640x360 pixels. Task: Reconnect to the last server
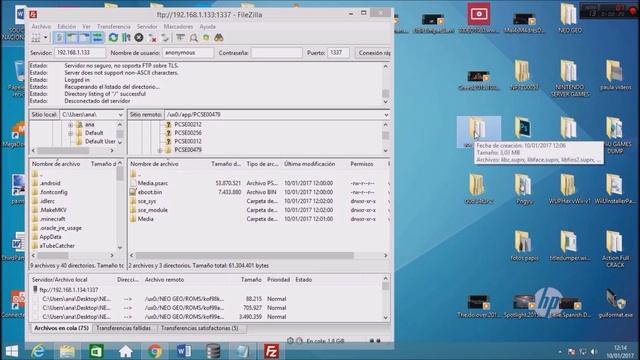click(165, 38)
